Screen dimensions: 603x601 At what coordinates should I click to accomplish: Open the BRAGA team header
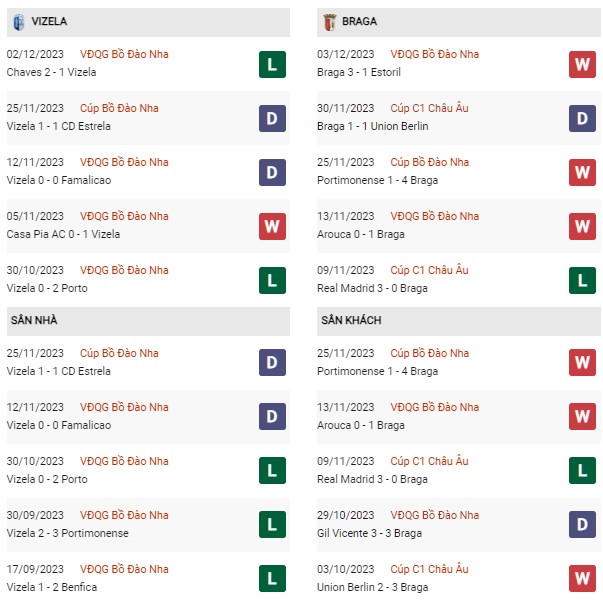click(x=459, y=22)
